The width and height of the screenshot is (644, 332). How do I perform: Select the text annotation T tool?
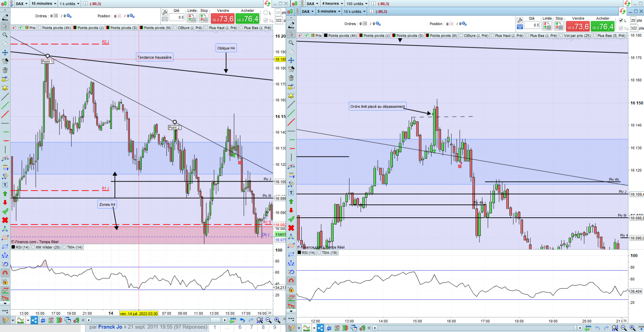pyautogui.click(x=5, y=185)
